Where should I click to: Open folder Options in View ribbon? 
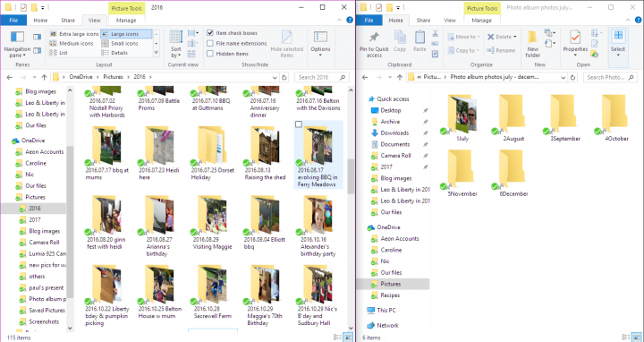(x=320, y=44)
